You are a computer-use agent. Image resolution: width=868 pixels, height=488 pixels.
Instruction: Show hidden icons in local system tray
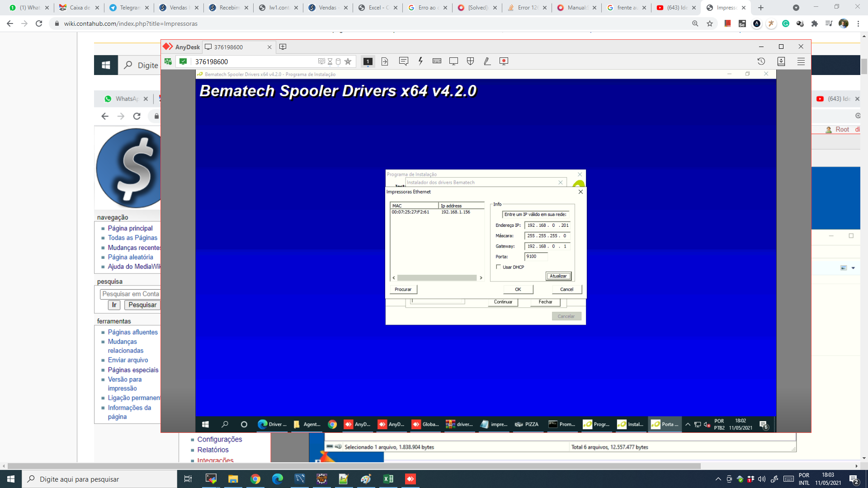(718, 479)
